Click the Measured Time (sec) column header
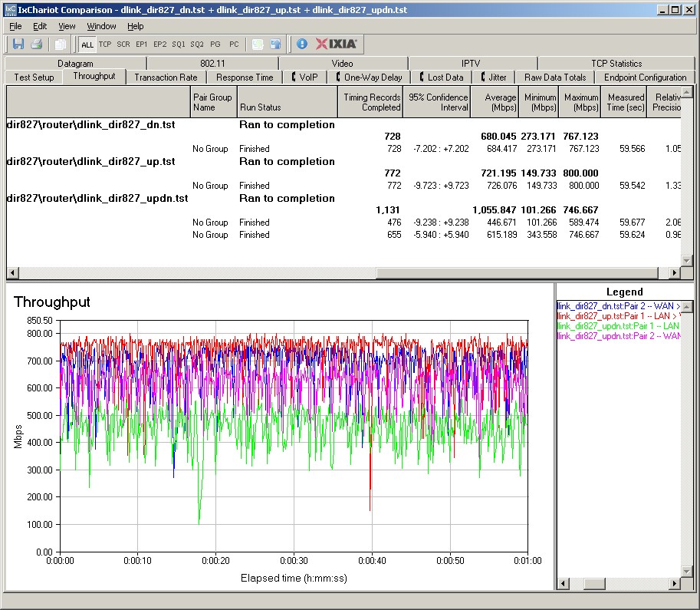 click(623, 102)
